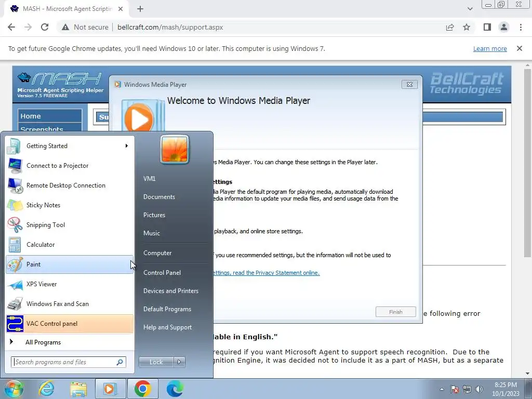Open the Sticky Notes icon
The width and height of the screenshot is (532, 399).
[15, 205]
